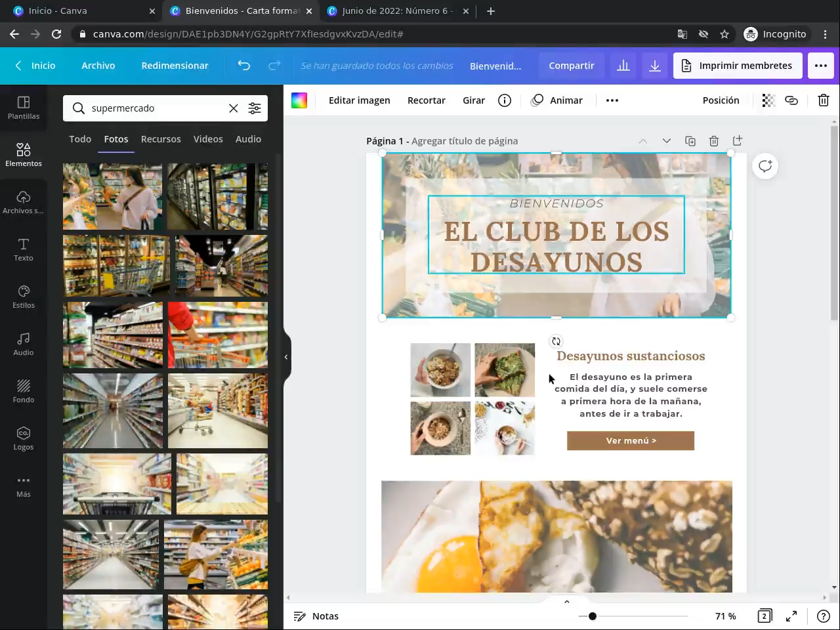The width and height of the screenshot is (840, 630).
Task: Switch to the Inicio - Canva browser tab
Action: tap(83, 11)
